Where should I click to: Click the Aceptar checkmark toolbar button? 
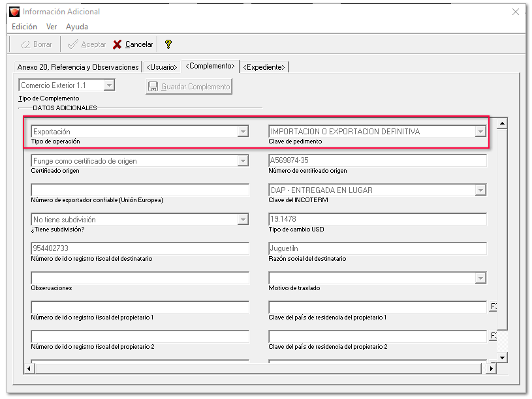click(87, 44)
